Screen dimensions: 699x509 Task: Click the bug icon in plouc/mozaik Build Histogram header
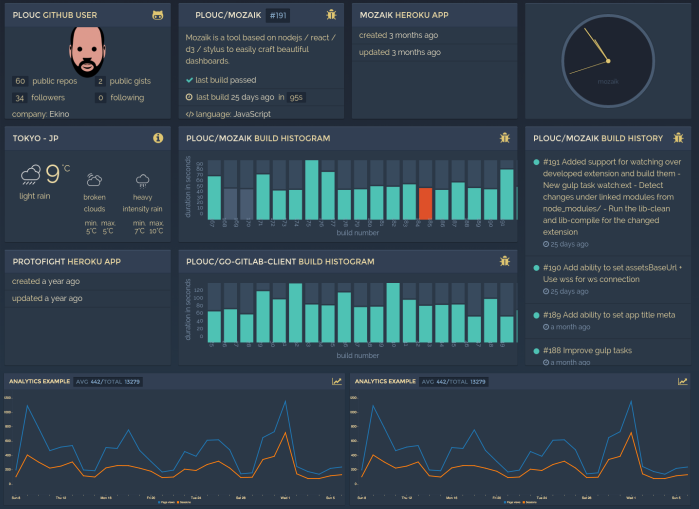[x=504, y=138]
